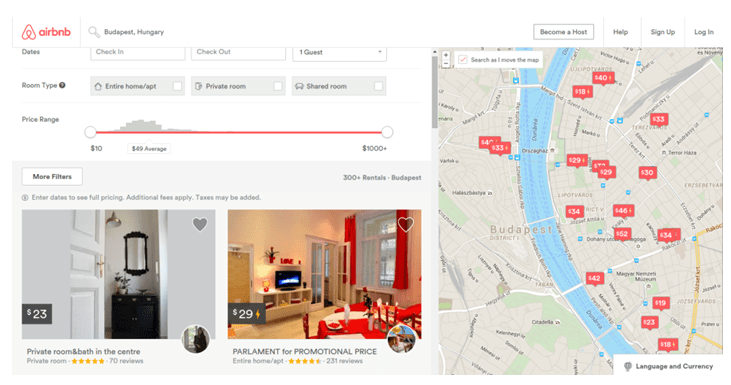Toggle Search as I move the map

click(x=462, y=60)
